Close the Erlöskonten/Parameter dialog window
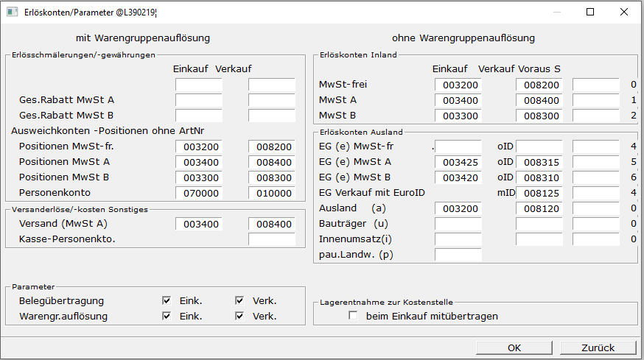Screen dimensions: 644x360 point(624,12)
